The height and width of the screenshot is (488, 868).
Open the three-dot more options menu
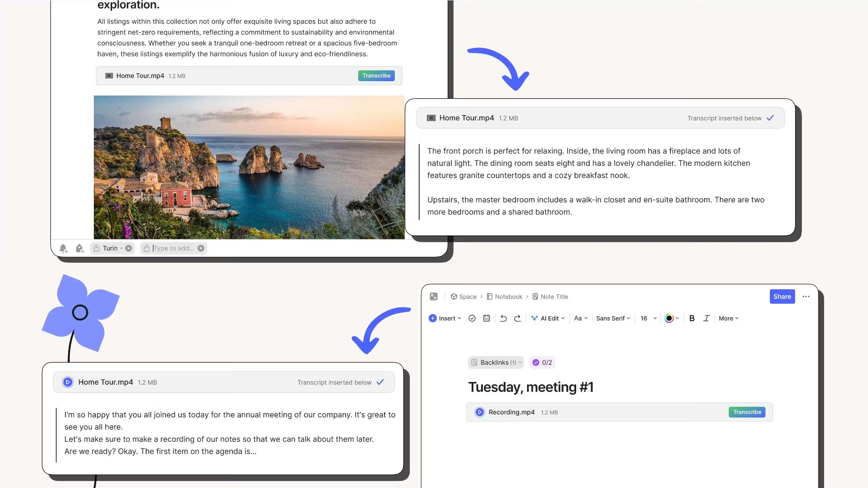[x=806, y=296]
